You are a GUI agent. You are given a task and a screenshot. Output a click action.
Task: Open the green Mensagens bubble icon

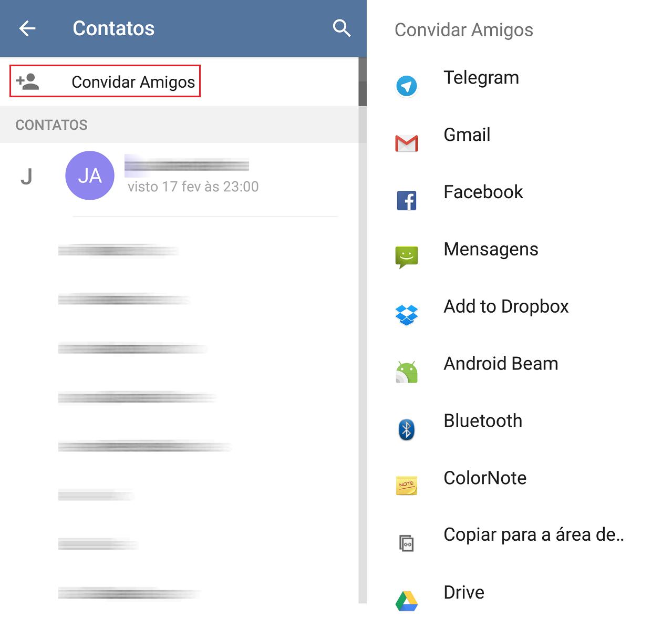pos(406,258)
